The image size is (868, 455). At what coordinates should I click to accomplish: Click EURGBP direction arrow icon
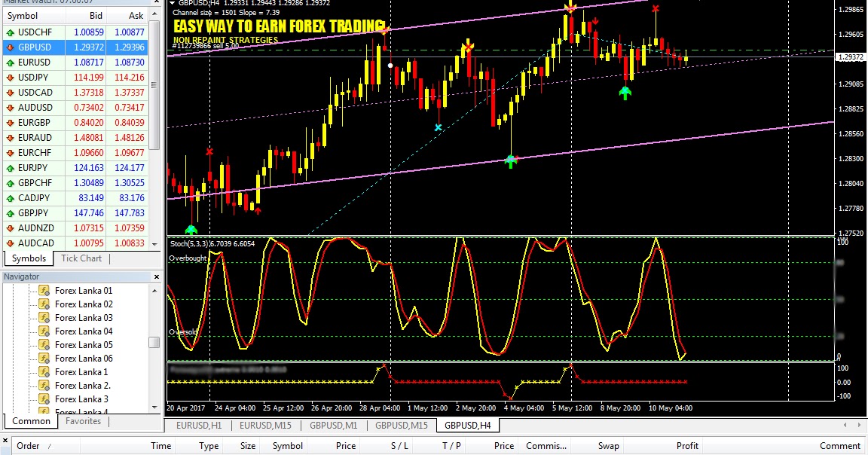[x=10, y=123]
